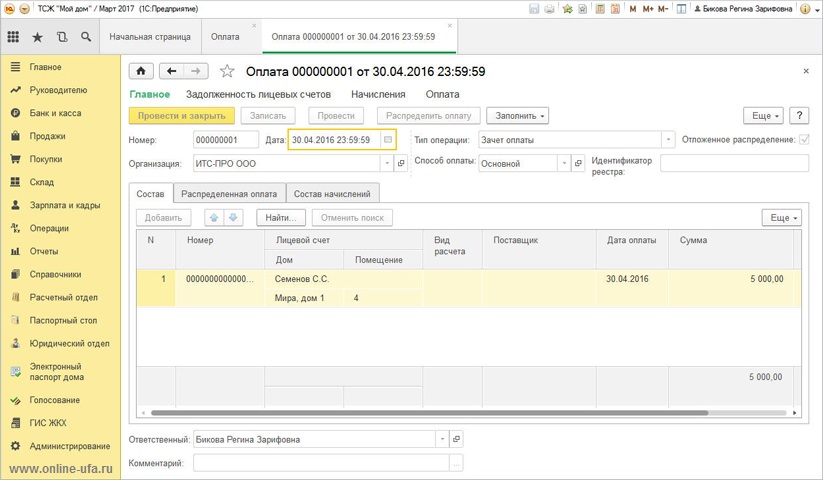The image size is (823, 480).
Task: Click the info icon in title bar
Action: click(804, 9)
